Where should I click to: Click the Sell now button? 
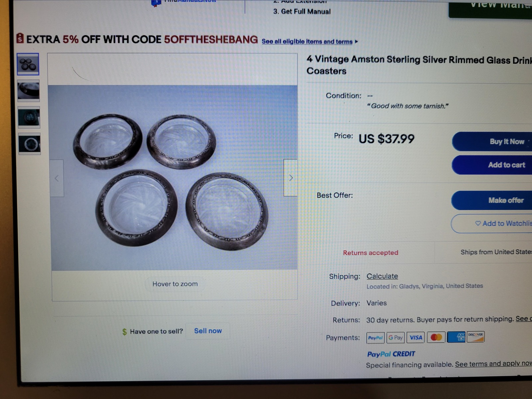point(208,331)
